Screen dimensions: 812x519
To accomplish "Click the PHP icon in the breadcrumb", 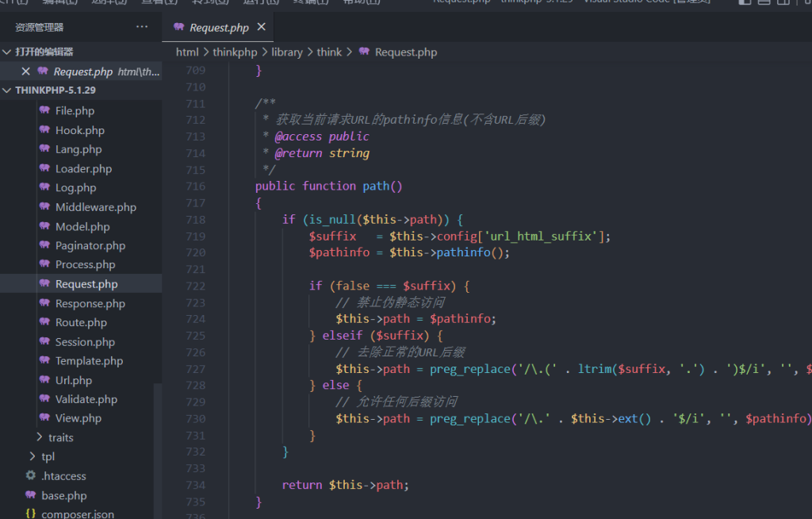I will [x=364, y=52].
